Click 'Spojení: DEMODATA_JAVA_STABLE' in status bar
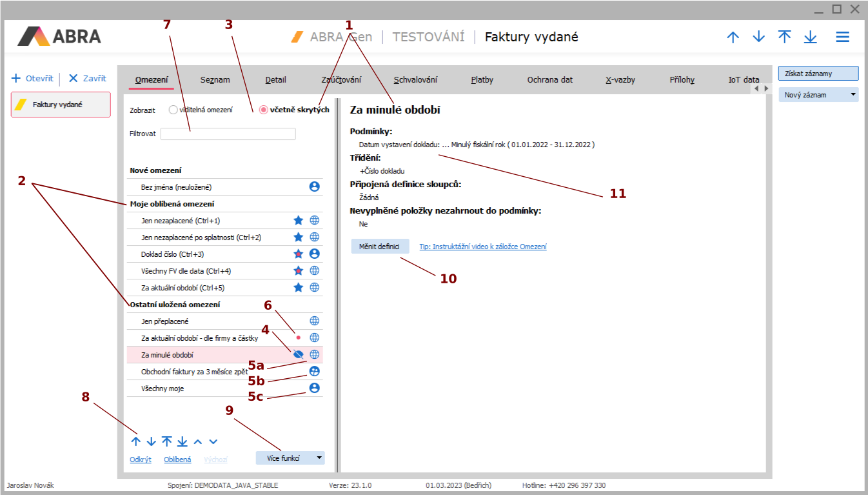The width and height of the screenshot is (868, 495). tap(222, 485)
